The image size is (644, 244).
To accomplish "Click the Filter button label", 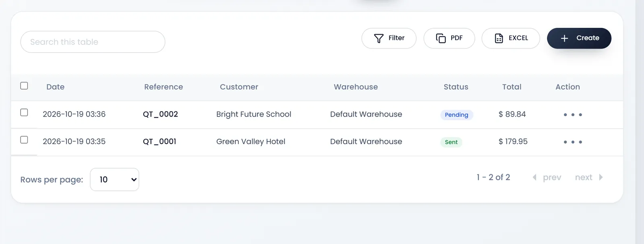I will coord(396,38).
